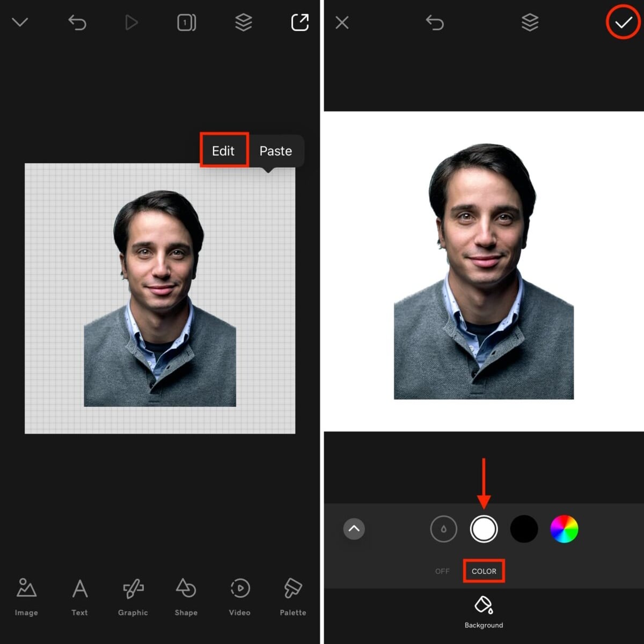This screenshot has height=644, width=644.
Task: Select the black background color
Action: pos(524,529)
